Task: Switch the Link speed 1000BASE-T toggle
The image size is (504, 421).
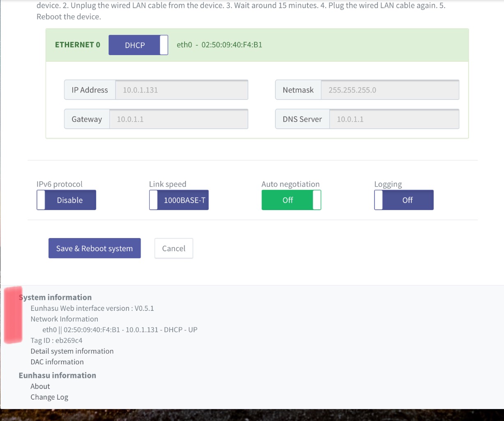Action: click(179, 200)
